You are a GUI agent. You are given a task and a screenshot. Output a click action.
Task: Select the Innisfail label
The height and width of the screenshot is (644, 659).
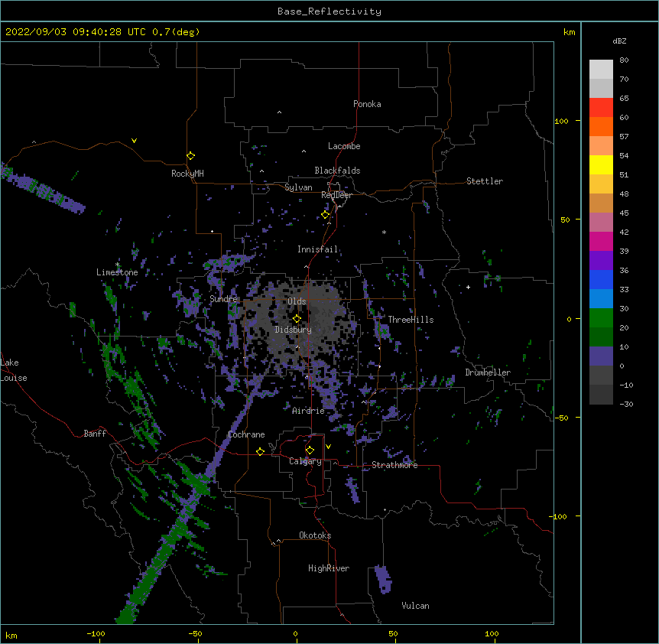317,249
